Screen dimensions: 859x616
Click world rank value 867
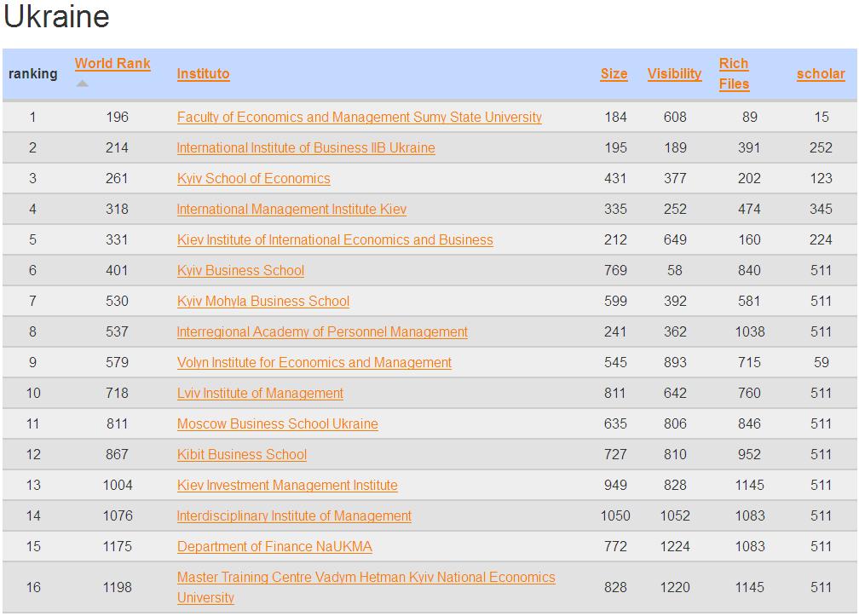pos(118,454)
